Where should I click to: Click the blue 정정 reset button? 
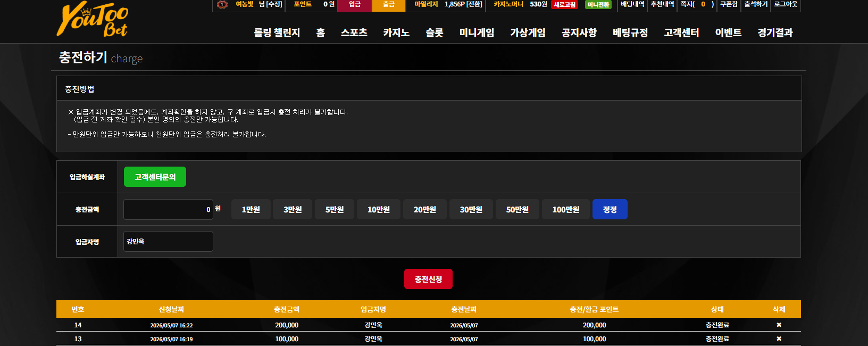click(x=610, y=209)
